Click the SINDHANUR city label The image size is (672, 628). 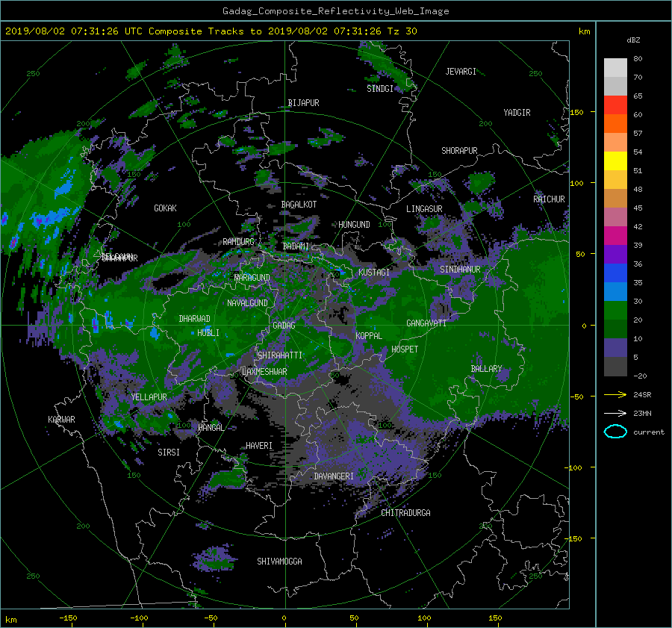click(460, 270)
